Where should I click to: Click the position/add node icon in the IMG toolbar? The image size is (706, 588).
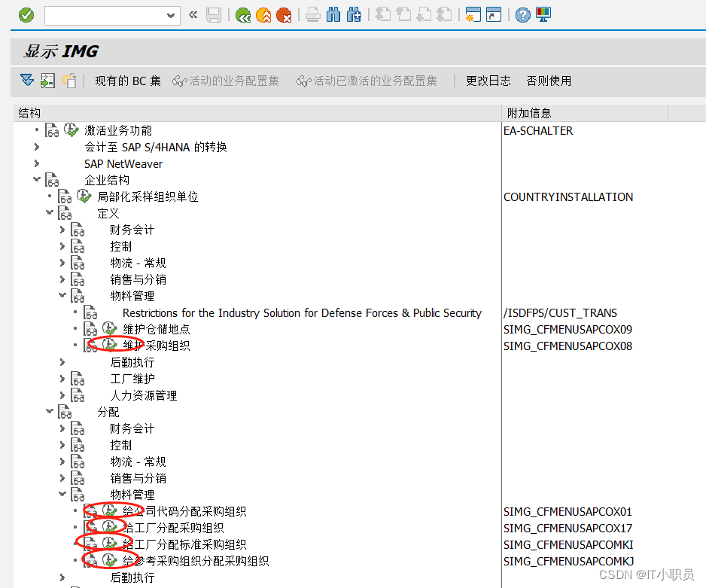tap(47, 81)
